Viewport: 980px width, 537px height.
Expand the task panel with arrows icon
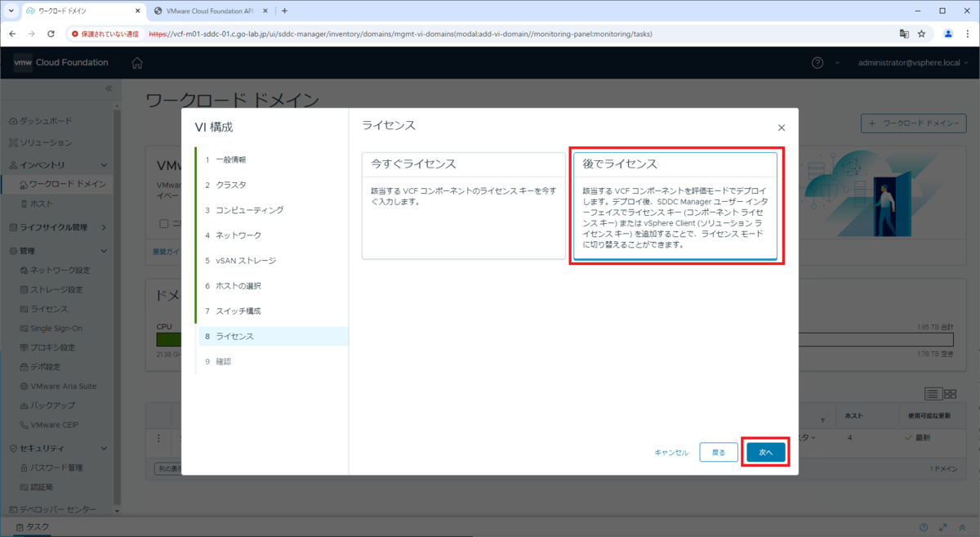pos(943,527)
